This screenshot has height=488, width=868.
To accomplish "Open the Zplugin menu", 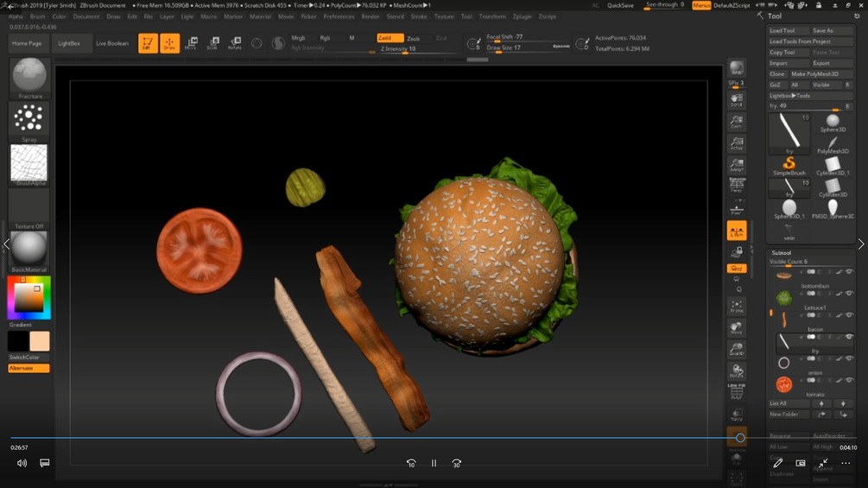I will [522, 16].
